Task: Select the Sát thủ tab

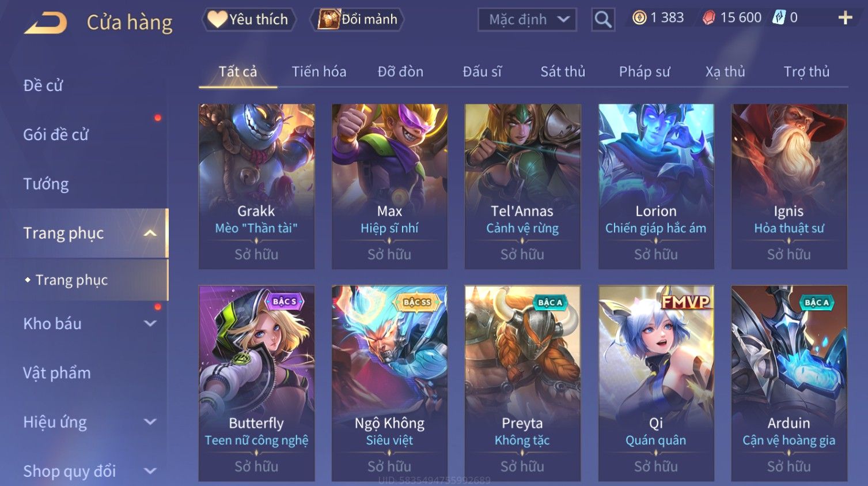Action: click(563, 71)
